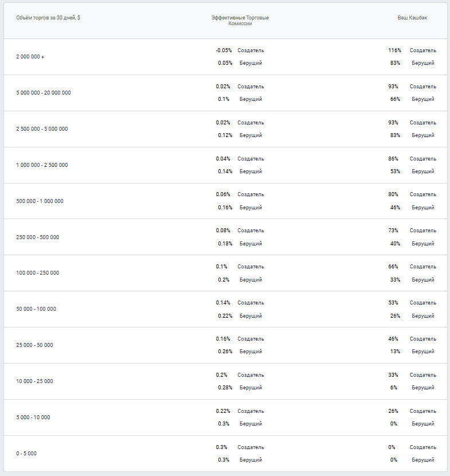This screenshot has width=450, height=476.
Task: Click the 'Эффективные Торговые Комиссии' column header
Action: (240, 21)
